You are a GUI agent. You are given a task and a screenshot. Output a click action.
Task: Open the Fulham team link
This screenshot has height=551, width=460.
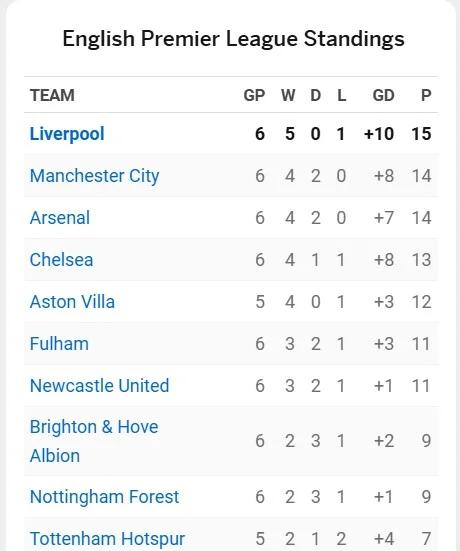coord(59,343)
